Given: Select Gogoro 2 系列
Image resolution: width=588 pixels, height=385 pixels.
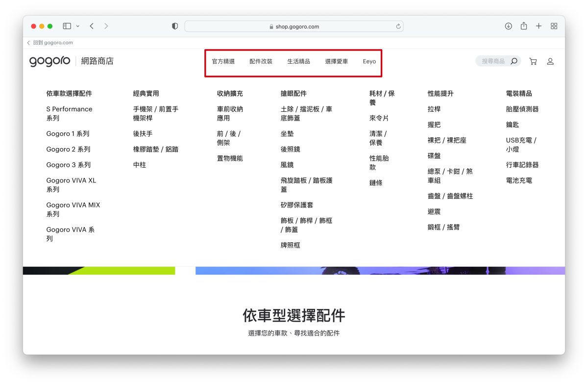Looking at the screenshot, I should pos(68,149).
